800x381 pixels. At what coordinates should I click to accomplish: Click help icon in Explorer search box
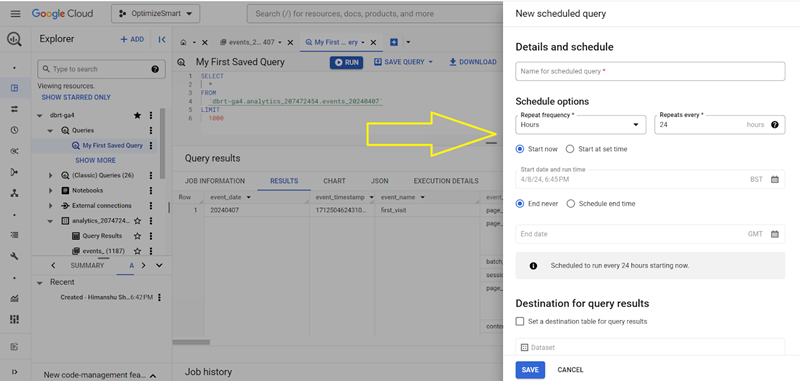pos(155,69)
